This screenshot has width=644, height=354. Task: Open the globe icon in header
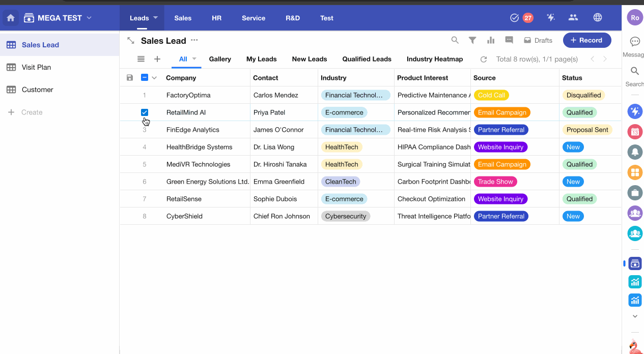598,18
